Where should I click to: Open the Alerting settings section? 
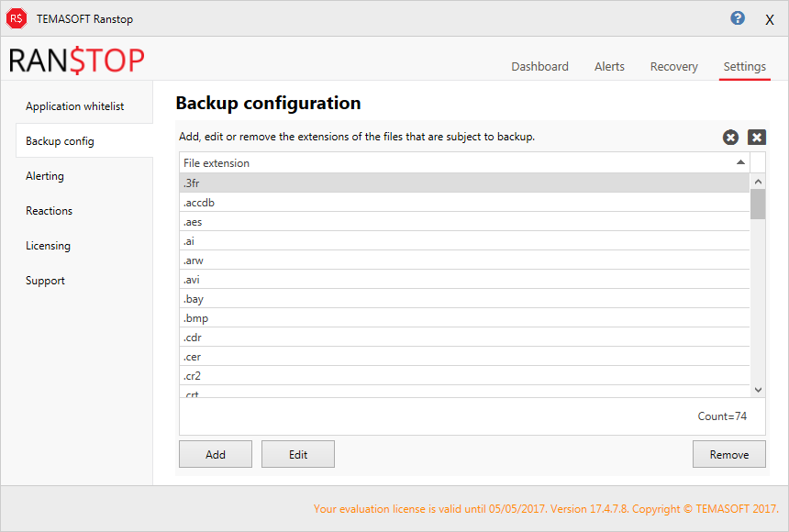click(45, 176)
